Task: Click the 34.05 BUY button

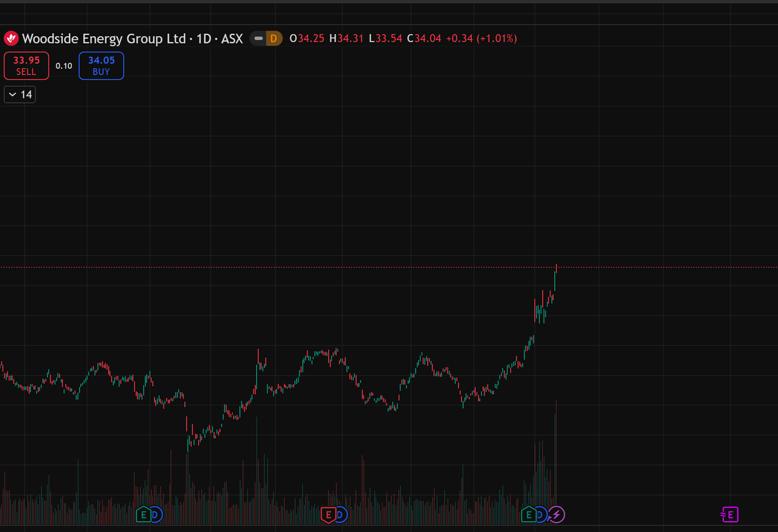Action: (101, 65)
